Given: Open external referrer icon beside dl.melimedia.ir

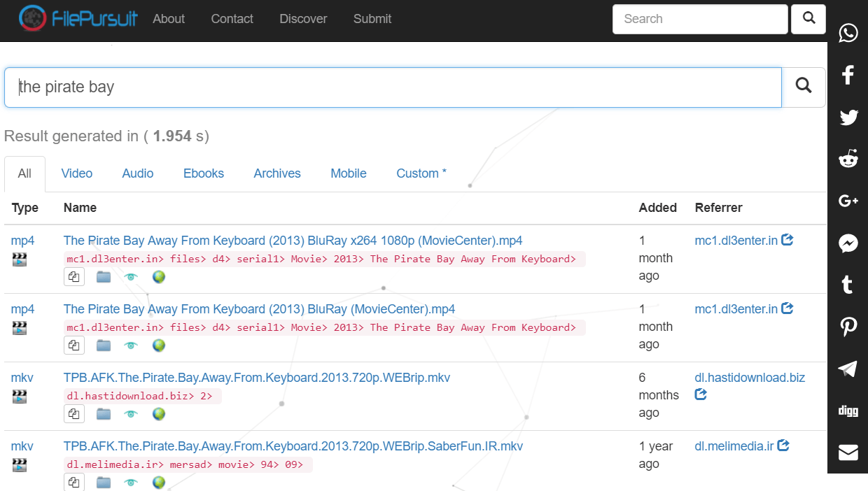Looking at the screenshot, I should click(x=784, y=446).
